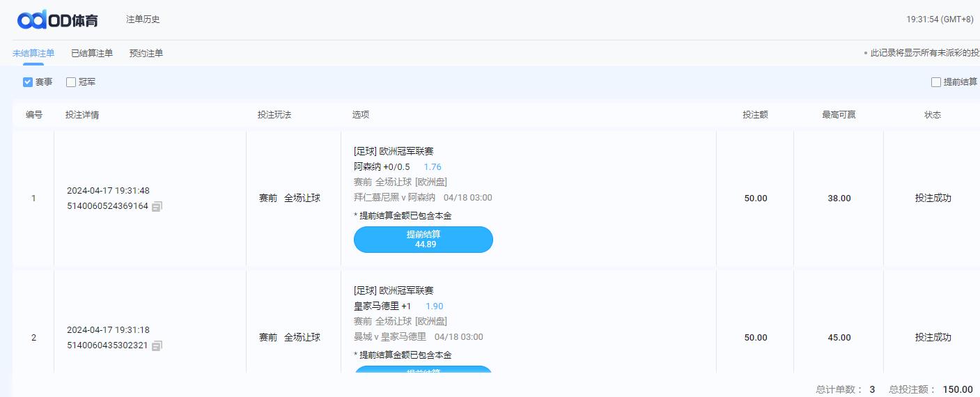Click 投注成功 status in row 1
This screenshot has width=980, height=397.
933,198
